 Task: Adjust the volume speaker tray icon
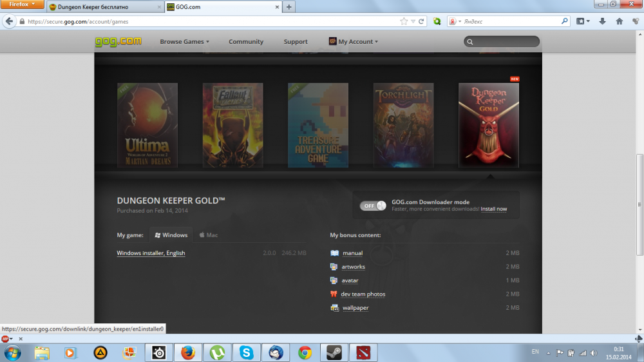point(594,352)
